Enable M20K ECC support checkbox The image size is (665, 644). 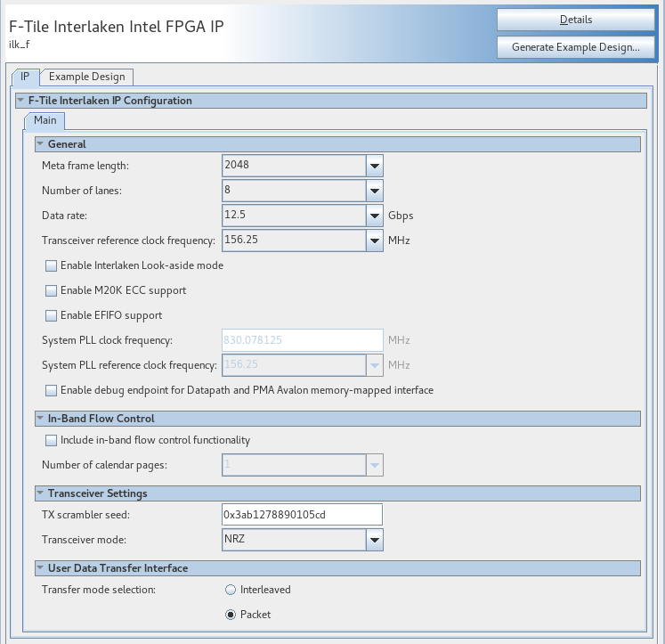pos(51,290)
